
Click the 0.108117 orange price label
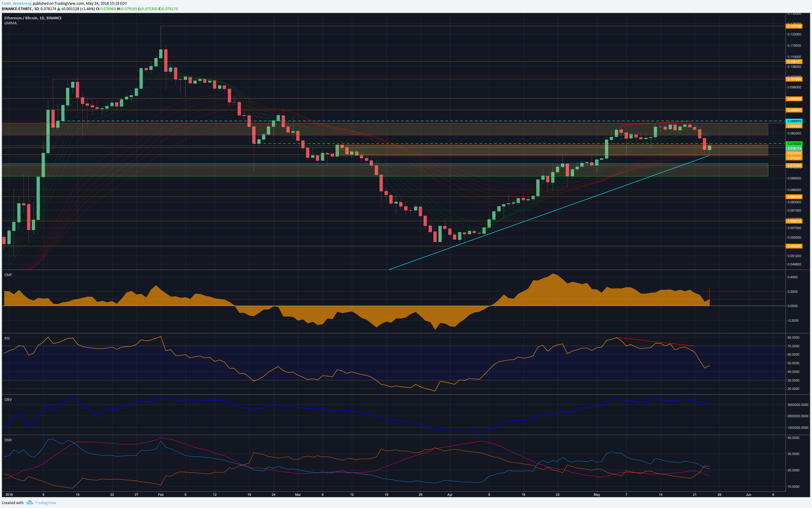coord(794,62)
